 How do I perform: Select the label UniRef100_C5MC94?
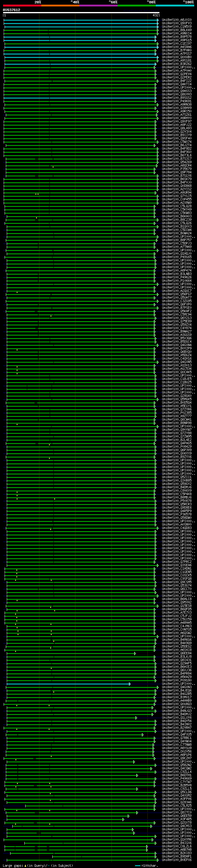[177, 314]
